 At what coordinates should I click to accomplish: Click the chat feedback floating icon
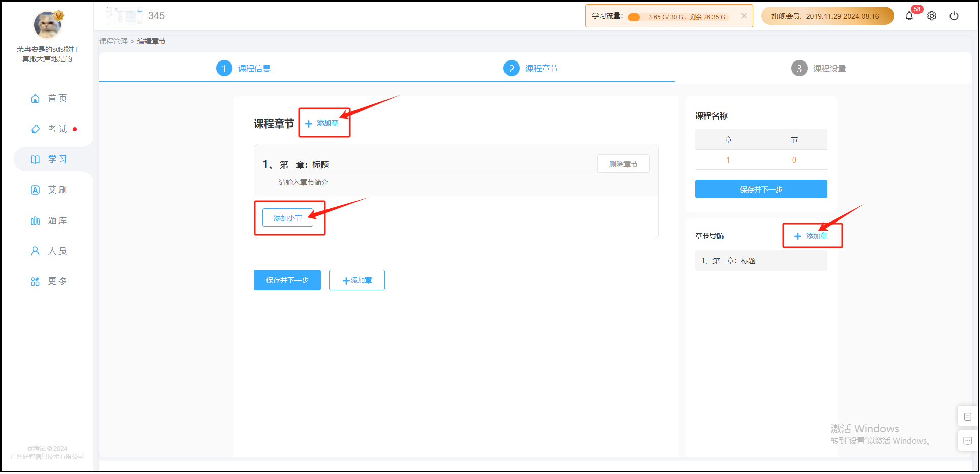(x=967, y=440)
